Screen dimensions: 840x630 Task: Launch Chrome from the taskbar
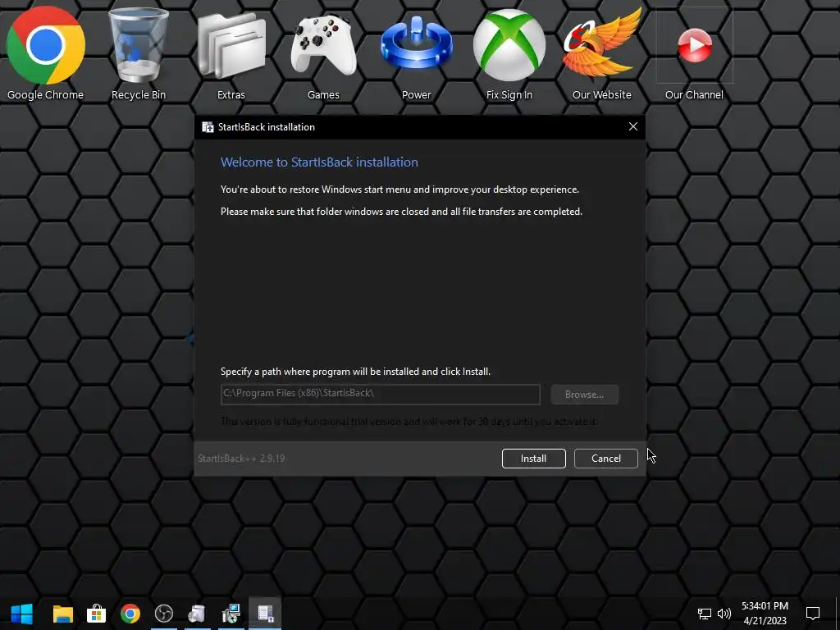(x=130, y=614)
